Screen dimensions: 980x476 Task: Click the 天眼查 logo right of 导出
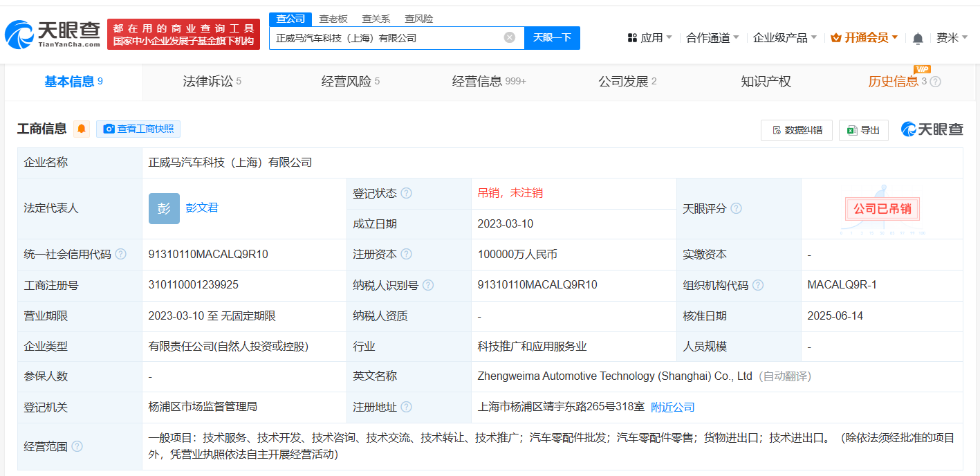click(932, 129)
